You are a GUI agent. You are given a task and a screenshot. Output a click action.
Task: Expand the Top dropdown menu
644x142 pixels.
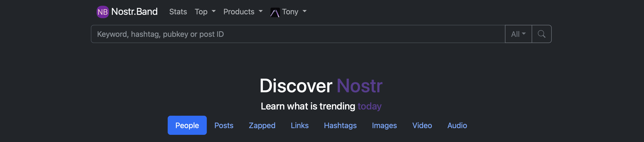(205, 12)
